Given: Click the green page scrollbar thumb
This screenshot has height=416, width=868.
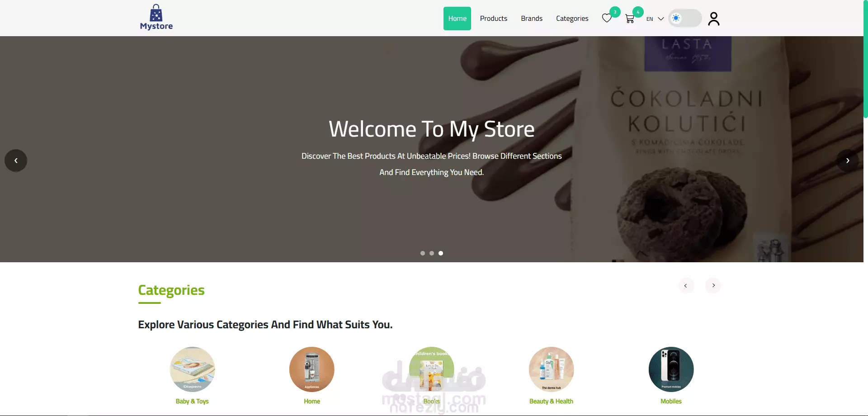Looking at the screenshot, I should click(x=865, y=59).
